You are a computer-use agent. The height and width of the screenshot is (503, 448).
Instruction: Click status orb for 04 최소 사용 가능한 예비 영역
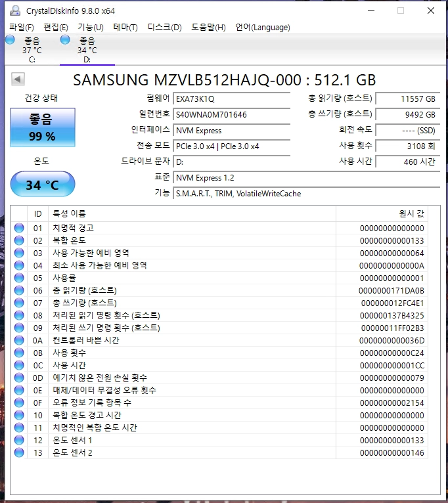tap(19, 265)
